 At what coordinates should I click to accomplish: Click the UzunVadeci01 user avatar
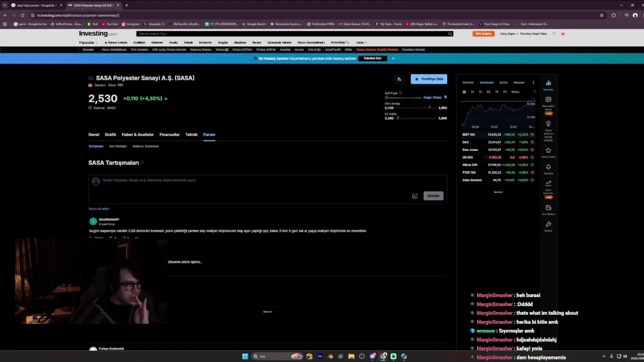tap(93, 221)
